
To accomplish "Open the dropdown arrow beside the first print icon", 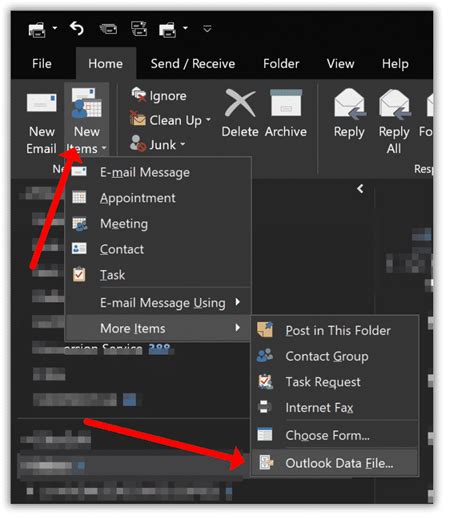I will tap(55, 28).
